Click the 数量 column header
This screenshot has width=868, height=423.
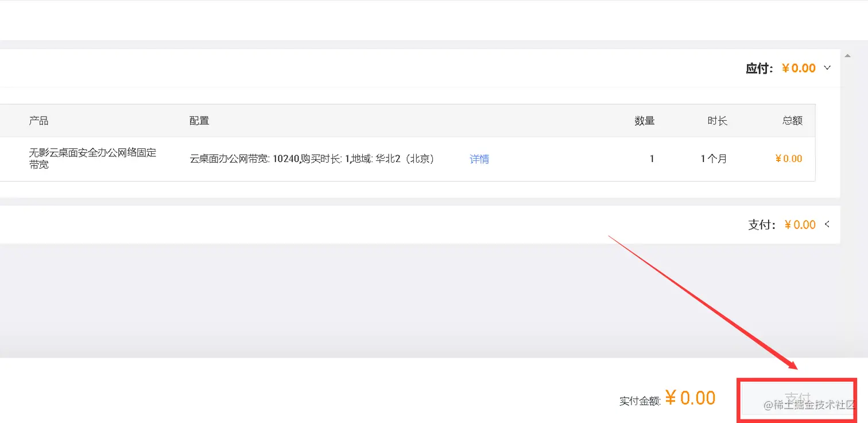[644, 121]
